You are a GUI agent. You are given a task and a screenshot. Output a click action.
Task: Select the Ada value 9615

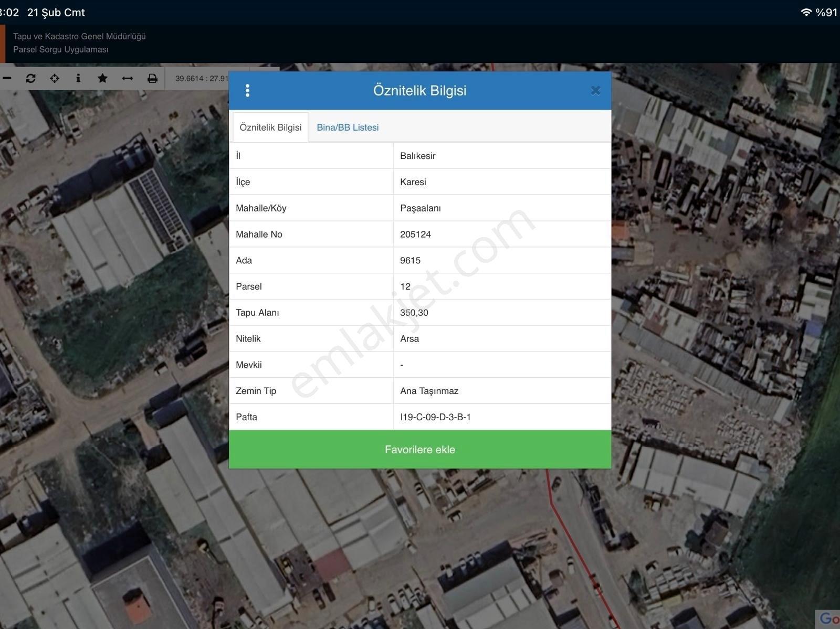[x=410, y=260]
